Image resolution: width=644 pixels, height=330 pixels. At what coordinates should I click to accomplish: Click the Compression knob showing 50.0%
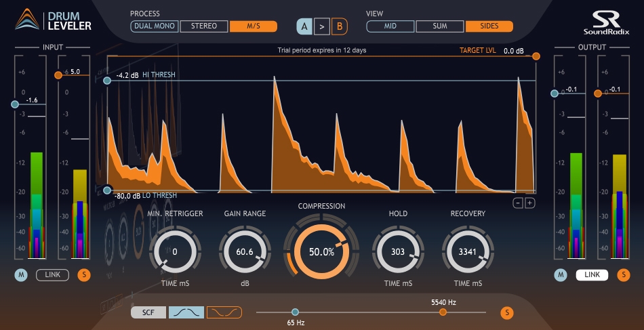click(321, 251)
